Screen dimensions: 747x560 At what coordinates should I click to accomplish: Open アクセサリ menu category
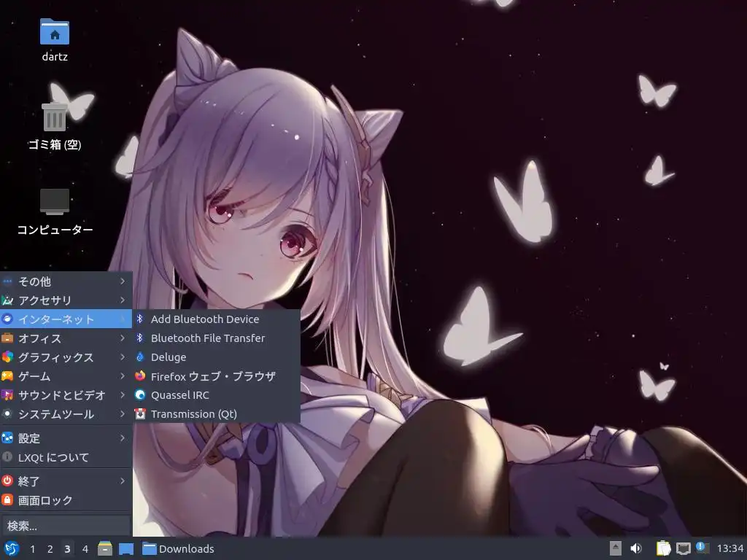pos(66,300)
